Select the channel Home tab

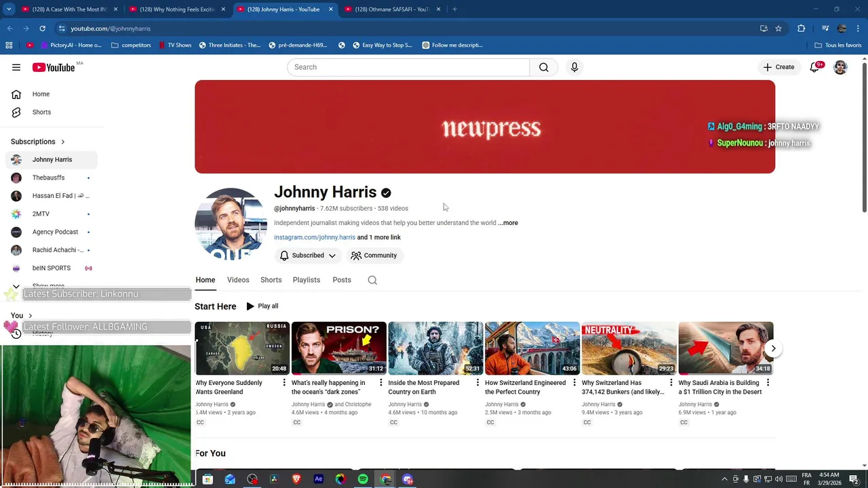pos(205,280)
